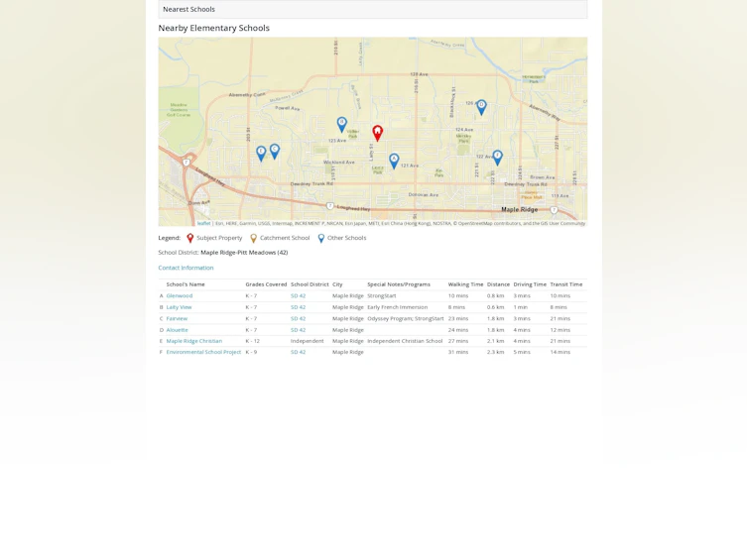This screenshot has width=747, height=560.
Task: Click the 'Maple Ridge' city label on map
Action: pyautogui.click(x=519, y=209)
